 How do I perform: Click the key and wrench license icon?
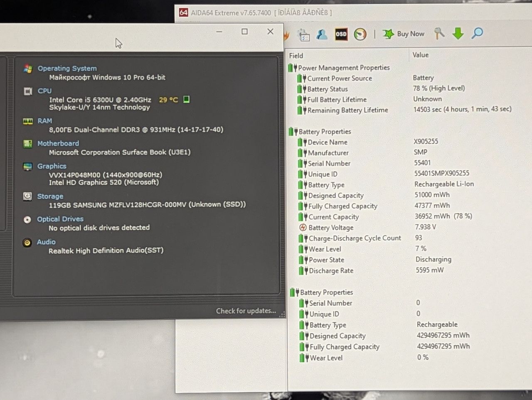[439, 33]
